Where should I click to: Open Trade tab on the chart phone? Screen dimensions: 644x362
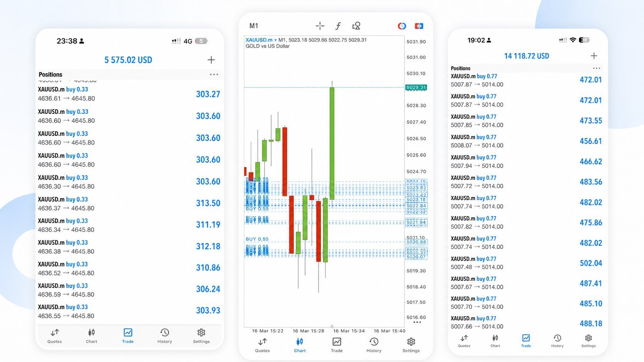coord(337,345)
